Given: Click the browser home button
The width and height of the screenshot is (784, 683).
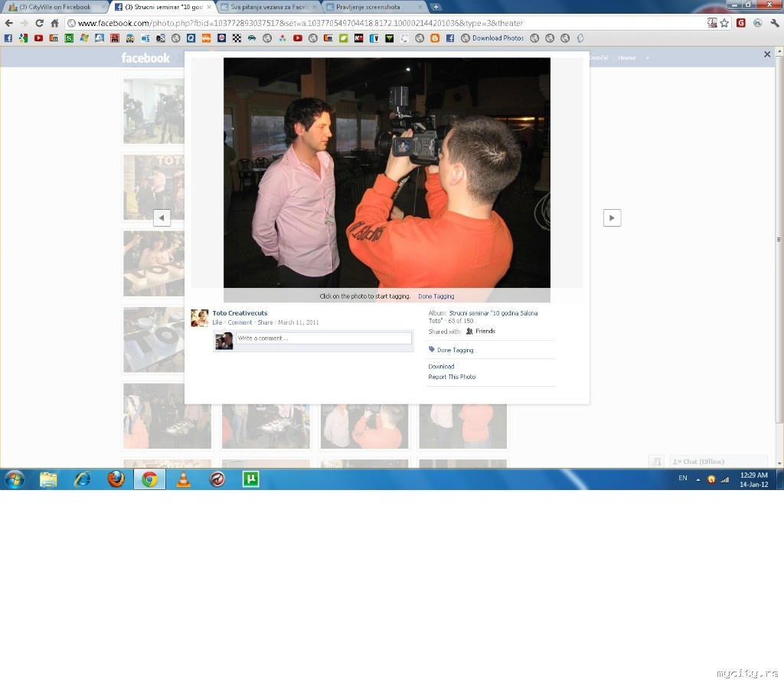Looking at the screenshot, I should coord(54,23).
